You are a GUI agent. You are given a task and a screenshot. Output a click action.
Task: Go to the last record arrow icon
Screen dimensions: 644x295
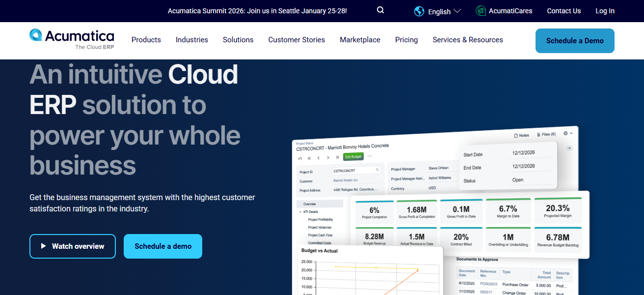(337, 158)
